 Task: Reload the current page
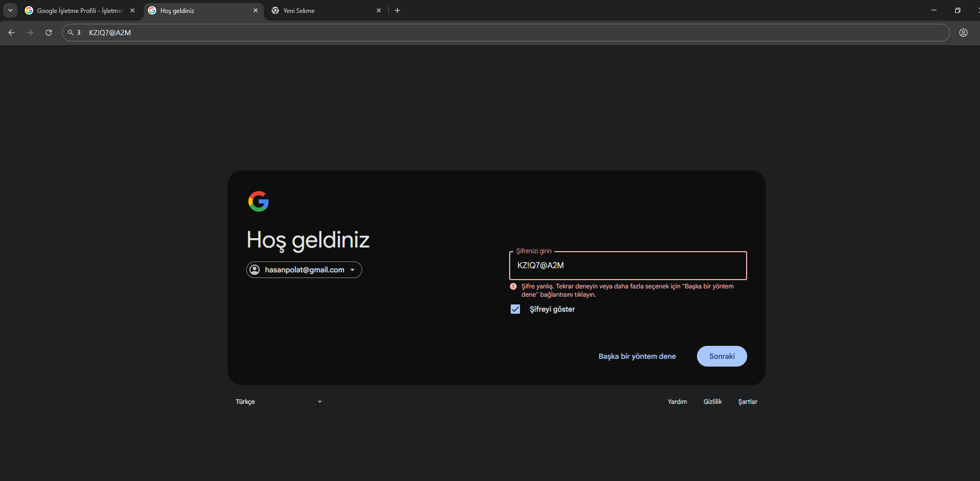[x=49, y=33]
